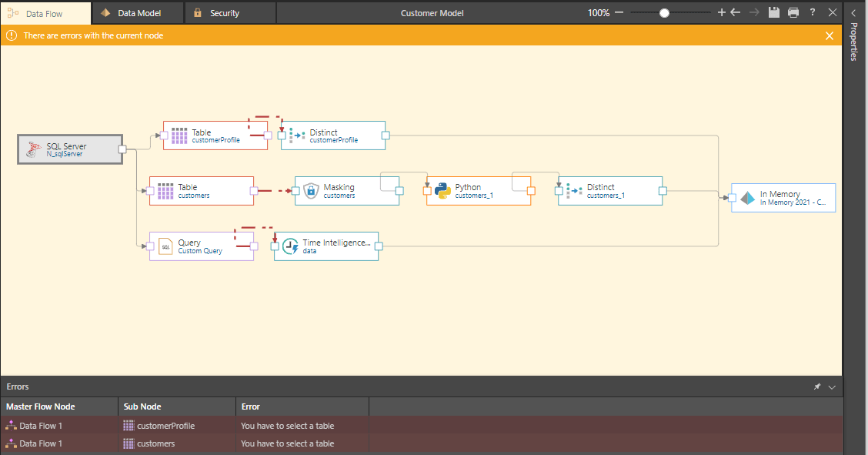Click the warning icon in error banner
Image resolution: width=868 pixels, height=455 pixels.
coord(11,35)
